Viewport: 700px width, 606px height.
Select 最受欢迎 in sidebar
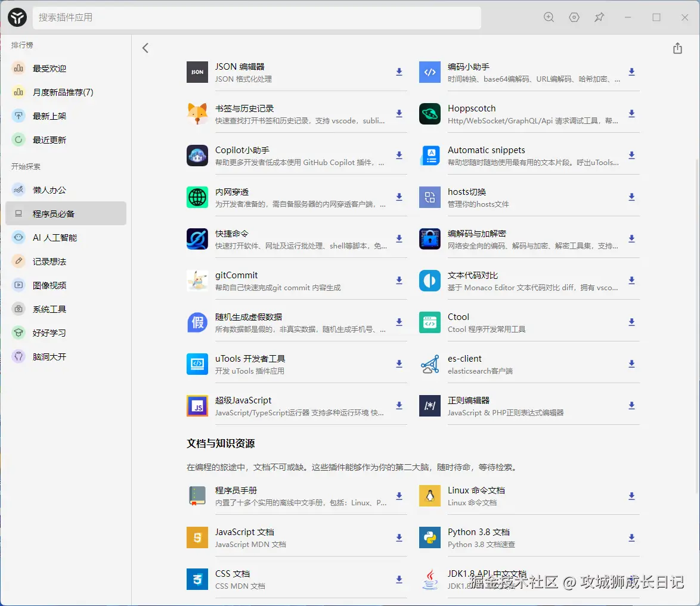(x=66, y=69)
